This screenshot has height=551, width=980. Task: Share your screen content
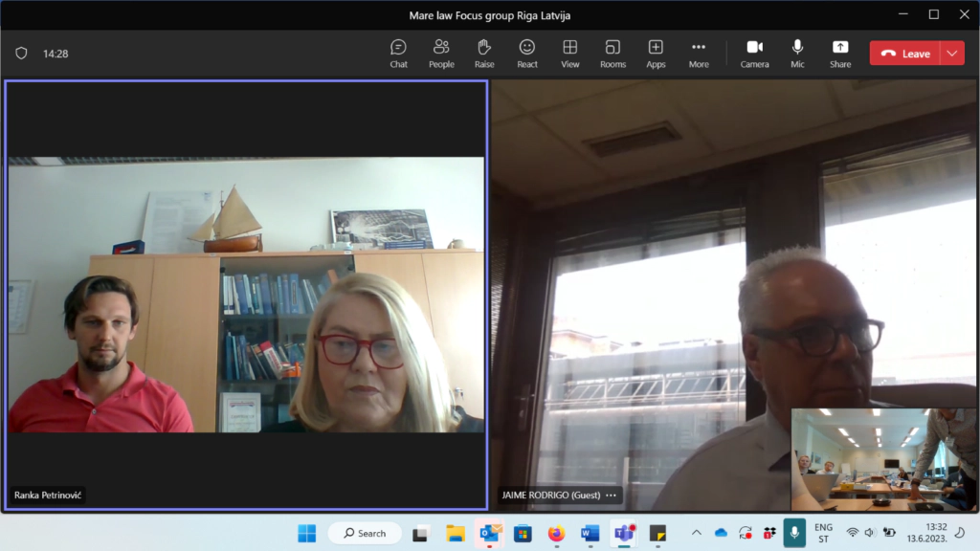[840, 54]
